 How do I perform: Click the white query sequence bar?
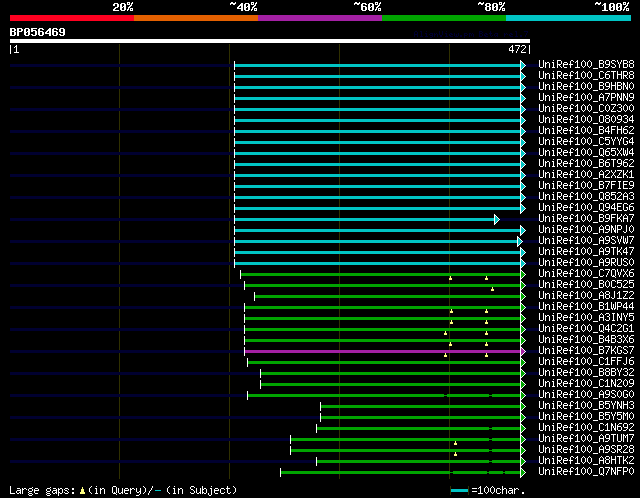(270, 41)
